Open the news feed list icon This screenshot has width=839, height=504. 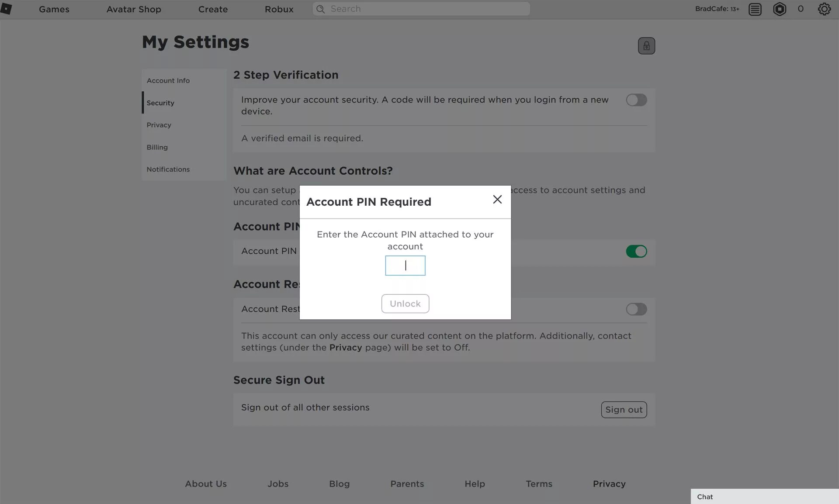[x=755, y=9]
